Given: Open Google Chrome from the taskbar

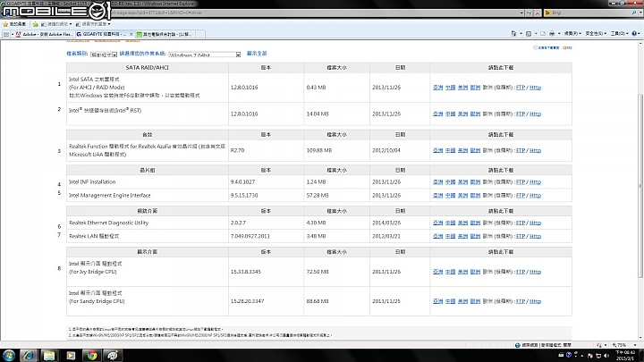Looking at the screenshot, I should coord(92,355).
